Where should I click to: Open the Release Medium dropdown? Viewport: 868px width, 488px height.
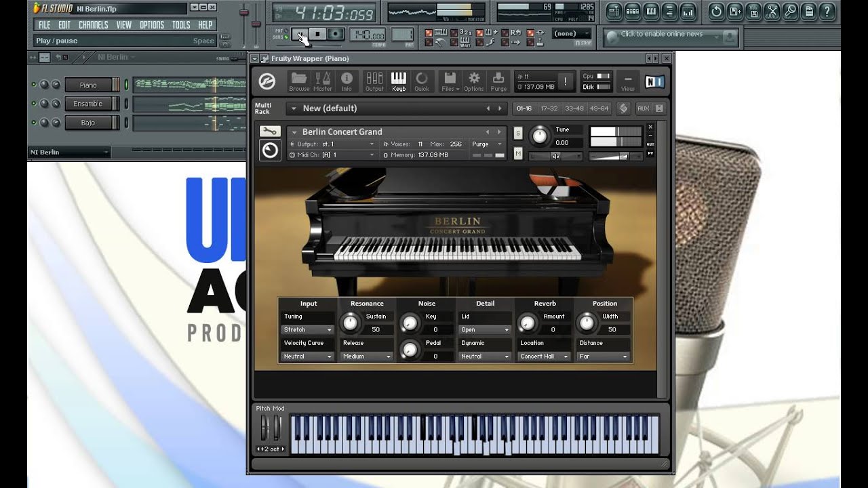367,357
